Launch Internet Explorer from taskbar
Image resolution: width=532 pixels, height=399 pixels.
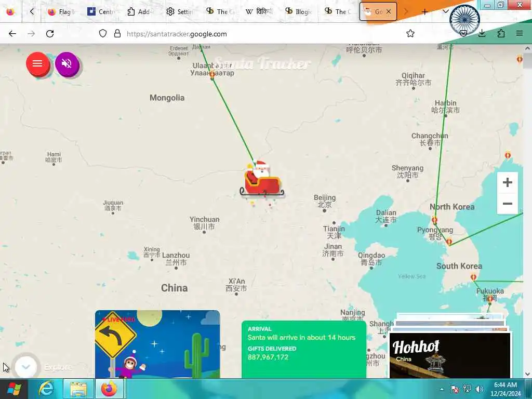point(46,389)
